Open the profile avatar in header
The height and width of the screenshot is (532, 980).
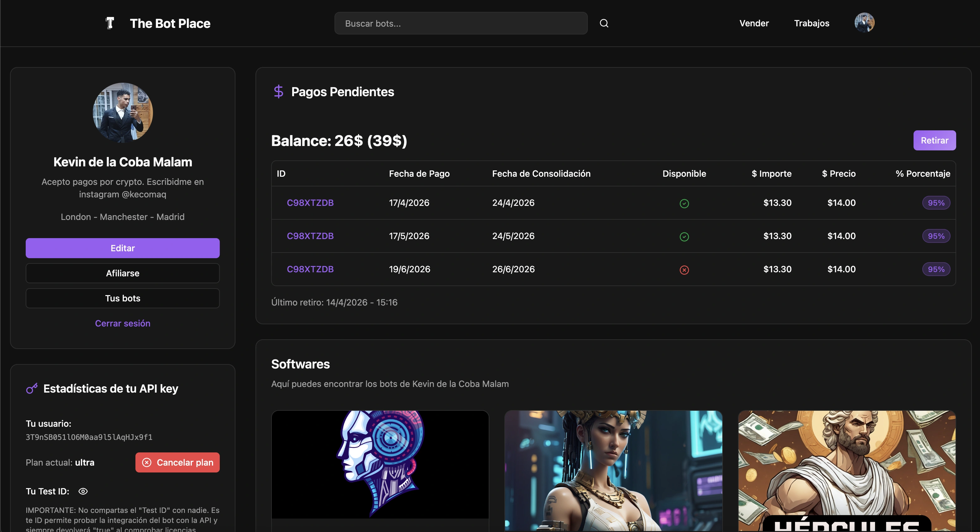[864, 23]
